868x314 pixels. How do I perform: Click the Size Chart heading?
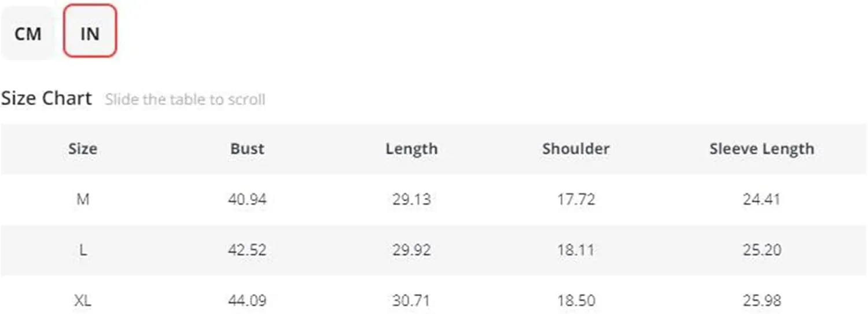click(x=46, y=98)
